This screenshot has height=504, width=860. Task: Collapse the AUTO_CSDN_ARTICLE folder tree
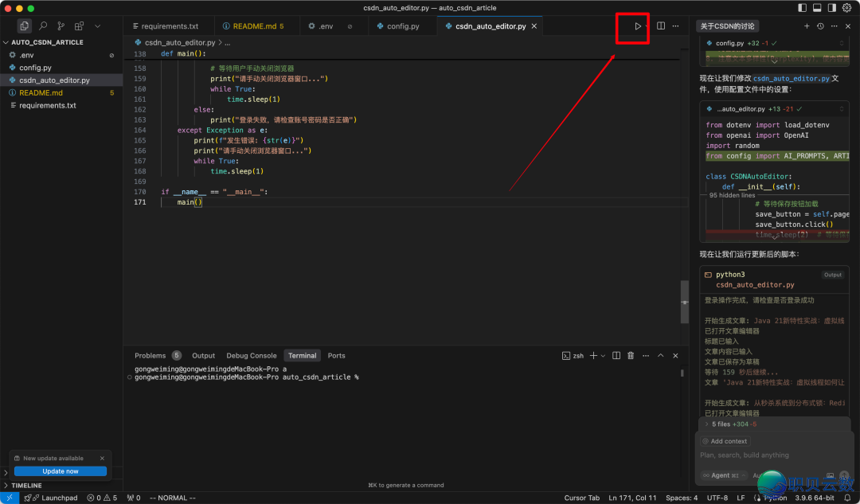pos(46,42)
